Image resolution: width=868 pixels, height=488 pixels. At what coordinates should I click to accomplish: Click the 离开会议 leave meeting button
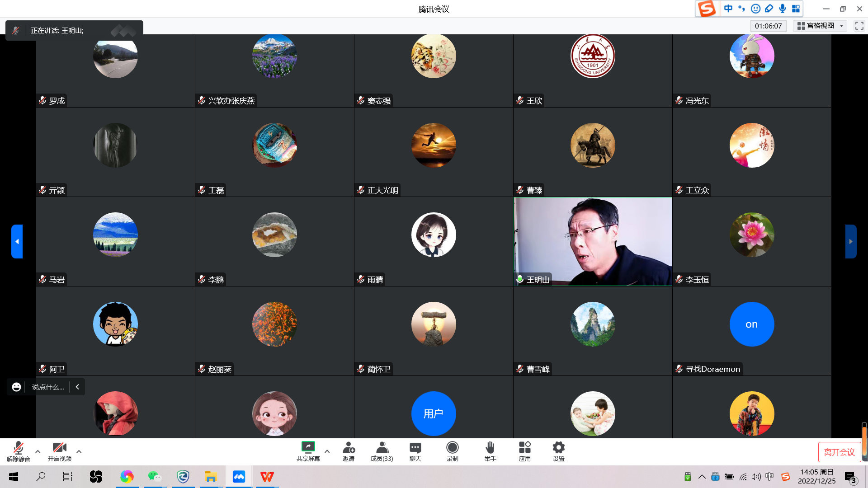(x=840, y=452)
